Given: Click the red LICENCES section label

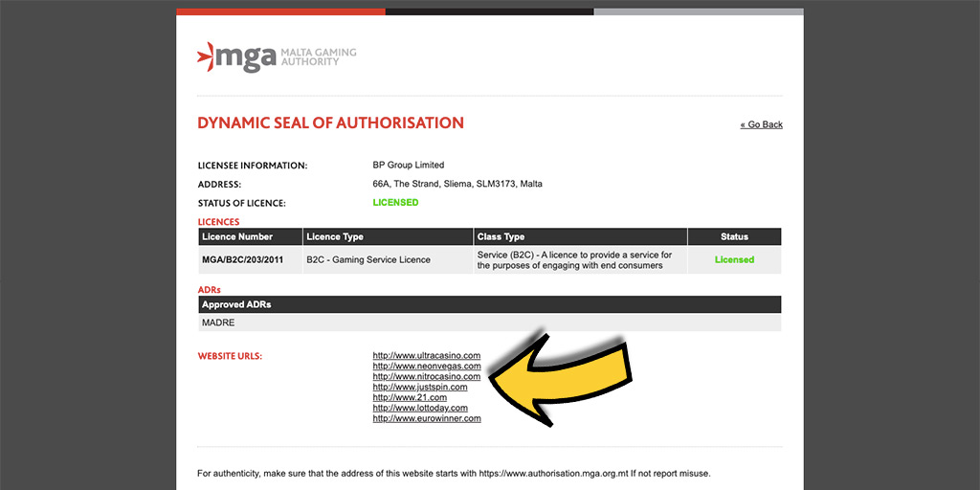Looking at the screenshot, I should pyautogui.click(x=219, y=222).
